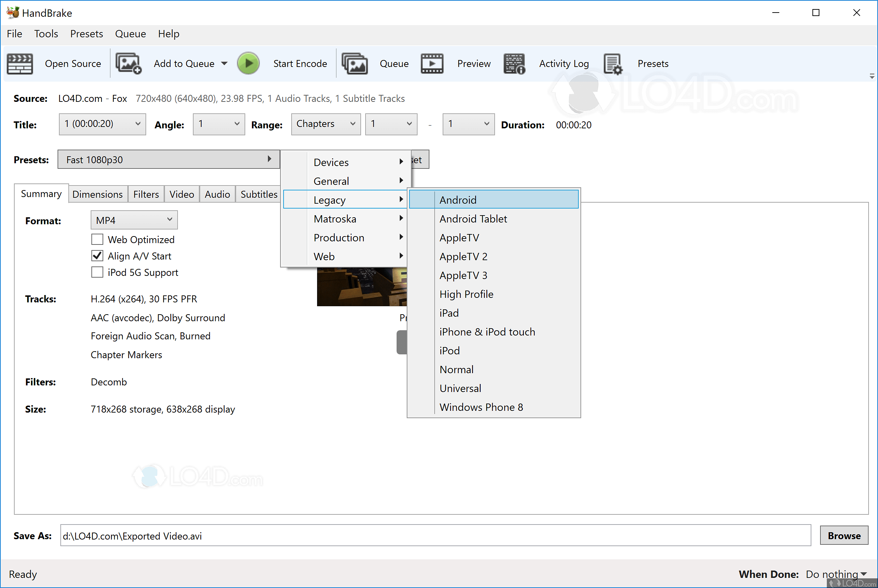Image resolution: width=878 pixels, height=588 pixels.
Task: Click the Presets toolbar icon
Action: 613,63
